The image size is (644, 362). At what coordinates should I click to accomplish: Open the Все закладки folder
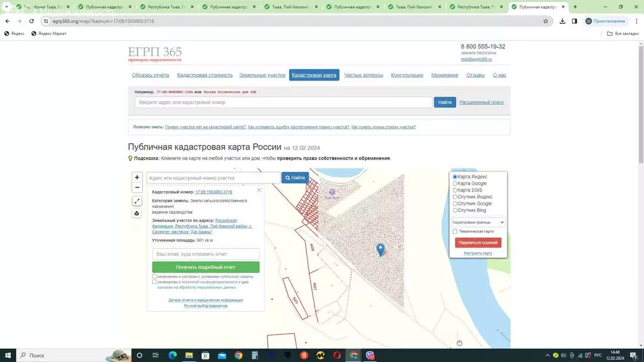[623, 34]
